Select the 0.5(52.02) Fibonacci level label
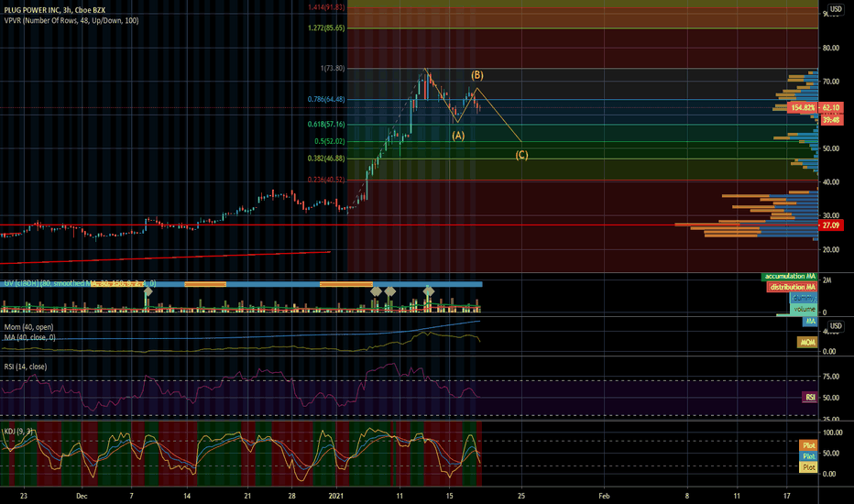Image resolution: width=854 pixels, height=504 pixels. coord(330,141)
